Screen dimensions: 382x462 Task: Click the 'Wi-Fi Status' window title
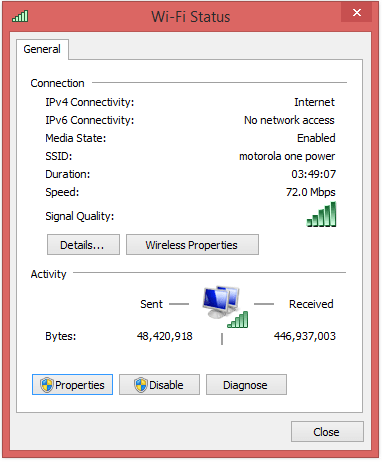tap(191, 17)
